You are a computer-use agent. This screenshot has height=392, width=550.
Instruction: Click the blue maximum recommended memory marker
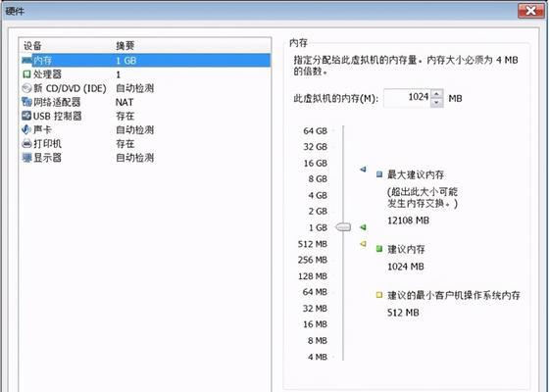tap(363, 170)
